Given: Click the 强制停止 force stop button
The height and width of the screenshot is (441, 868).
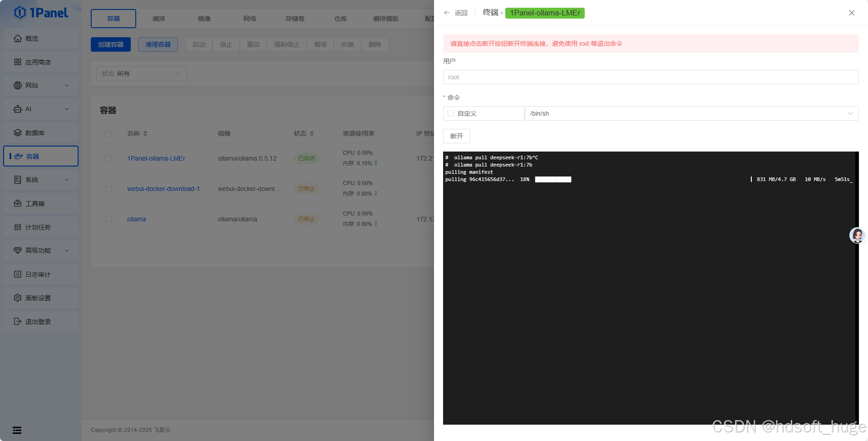Looking at the screenshot, I should click(287, 44).
